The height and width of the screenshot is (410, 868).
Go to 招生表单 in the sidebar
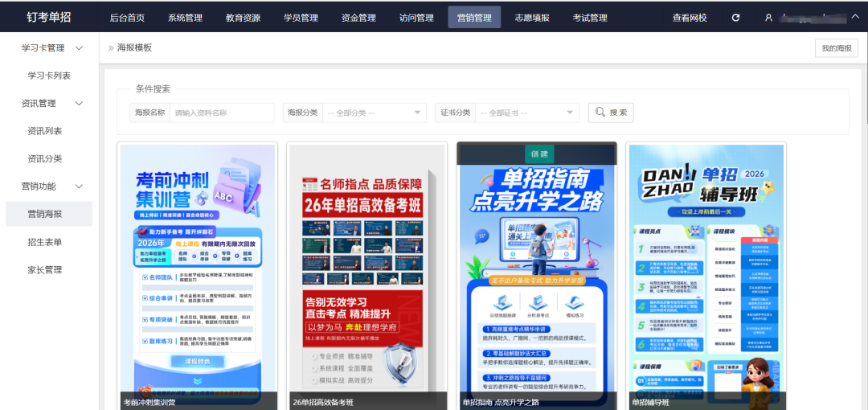(45, 242)
